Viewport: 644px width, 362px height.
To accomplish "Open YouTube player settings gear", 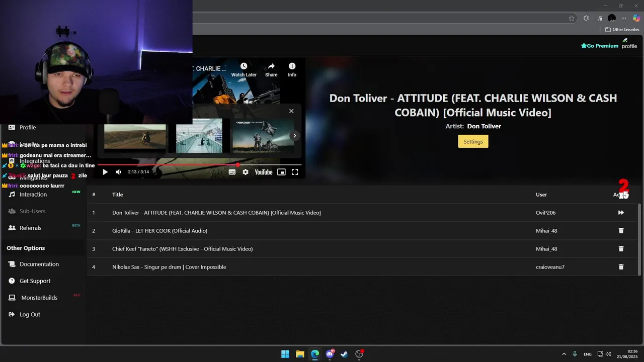I will (x=246, y=172).
